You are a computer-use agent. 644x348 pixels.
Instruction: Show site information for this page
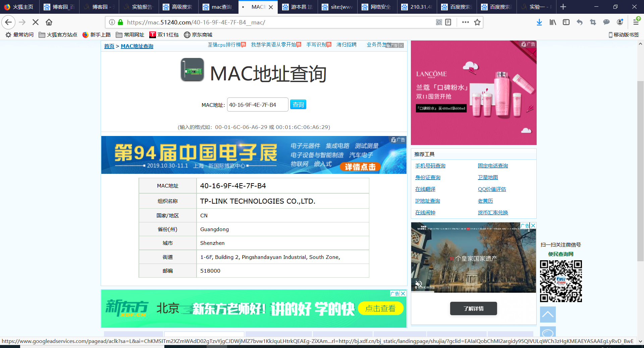coord(112,22)
